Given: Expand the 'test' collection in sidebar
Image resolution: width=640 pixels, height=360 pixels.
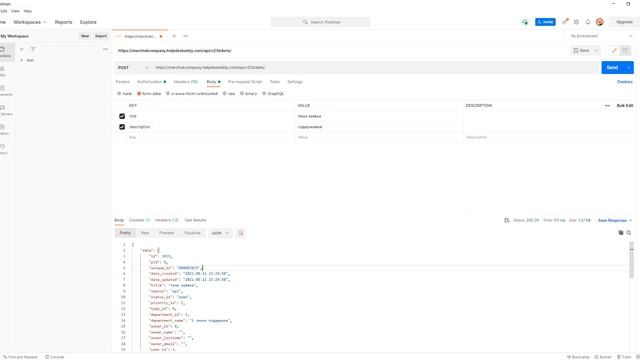Looking at the screenshot, I should (x=22, y=60).
